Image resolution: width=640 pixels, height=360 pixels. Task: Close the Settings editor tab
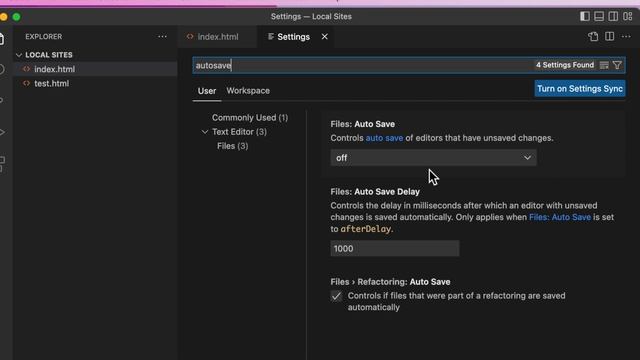pyautogui.click(x=324, y=37)
